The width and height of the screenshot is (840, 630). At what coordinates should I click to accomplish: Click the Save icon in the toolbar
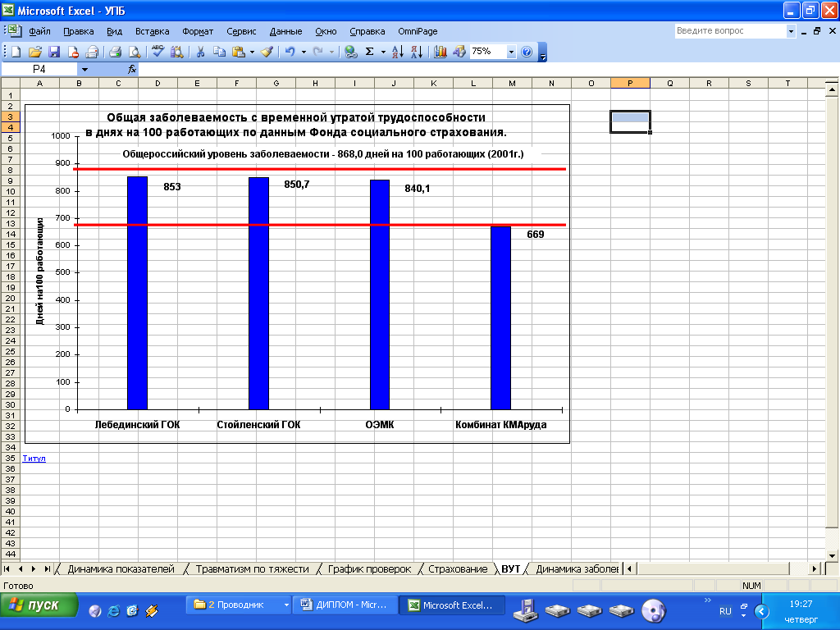click(54, 52)
